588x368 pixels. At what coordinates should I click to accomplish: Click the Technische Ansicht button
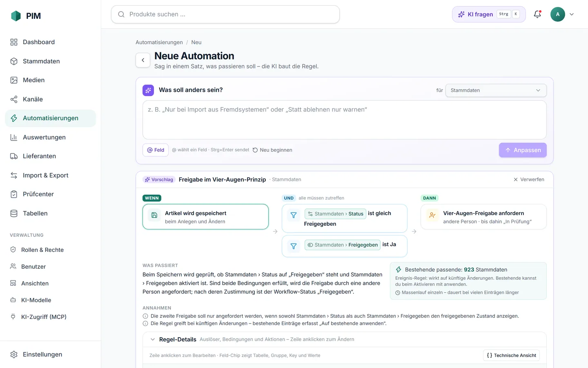tap(511, 355)
